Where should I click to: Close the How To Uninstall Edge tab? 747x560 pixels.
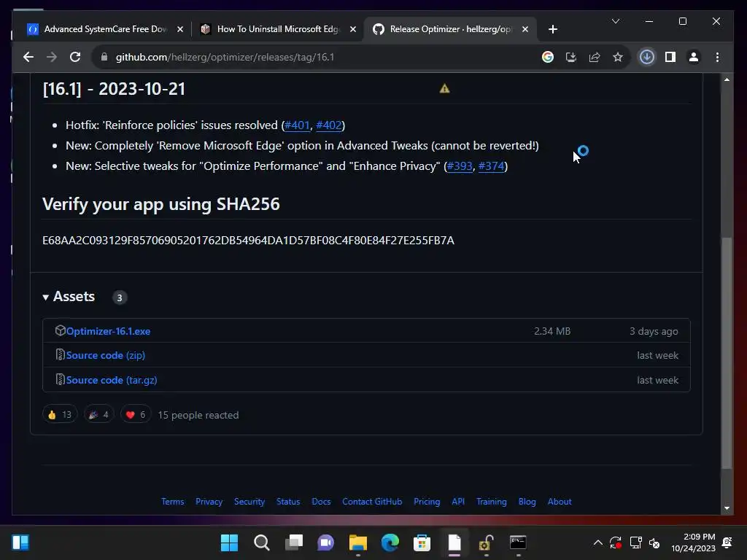coord(353,29)
